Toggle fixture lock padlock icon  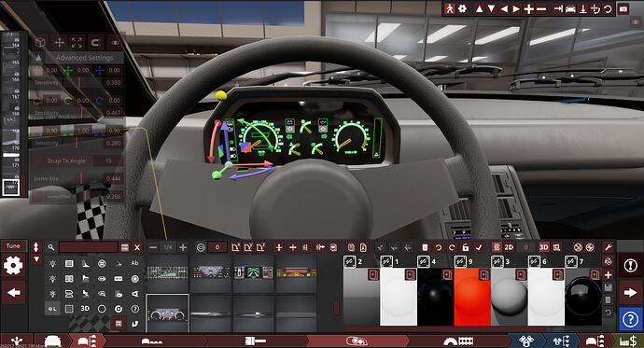[465, 247]
